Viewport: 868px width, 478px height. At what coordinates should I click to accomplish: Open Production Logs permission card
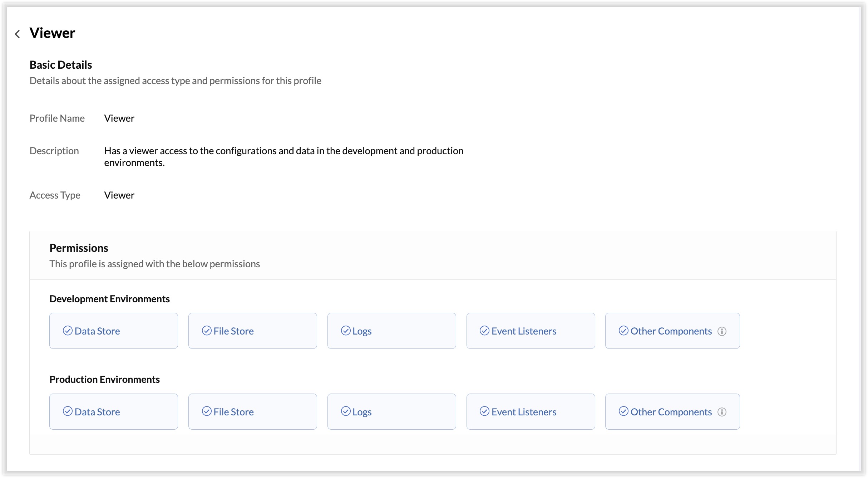pyautogui.click(x=391, y=412)
